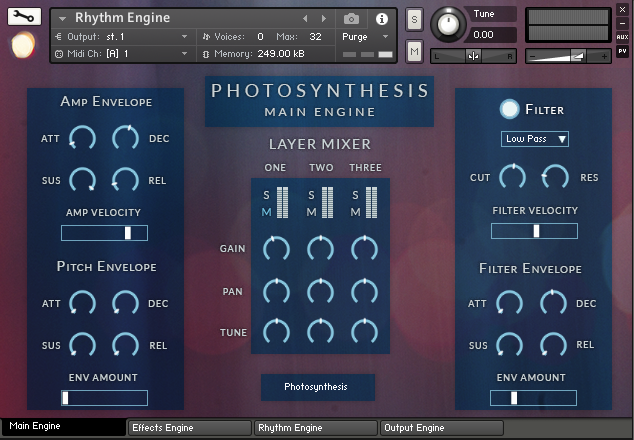Toggle instrument Mute M button in header
Screen dimensions: 634x440
[x=414, y=51]
